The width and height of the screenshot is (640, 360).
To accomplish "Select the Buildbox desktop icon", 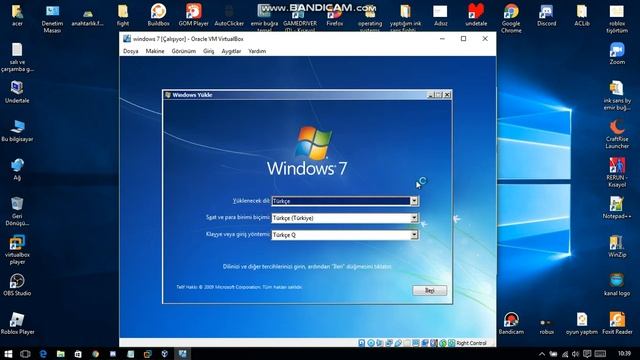I will coord(158,15).
